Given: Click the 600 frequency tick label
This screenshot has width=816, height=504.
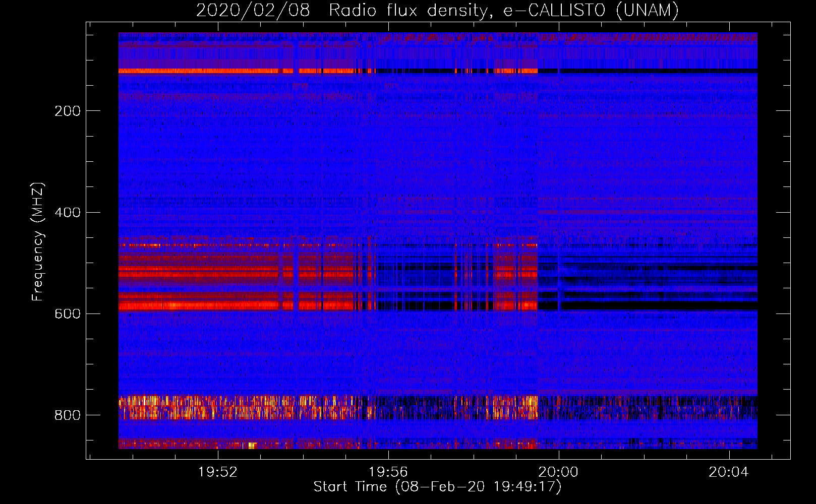Looking at the screenshot, I should (x=68, y=313).
